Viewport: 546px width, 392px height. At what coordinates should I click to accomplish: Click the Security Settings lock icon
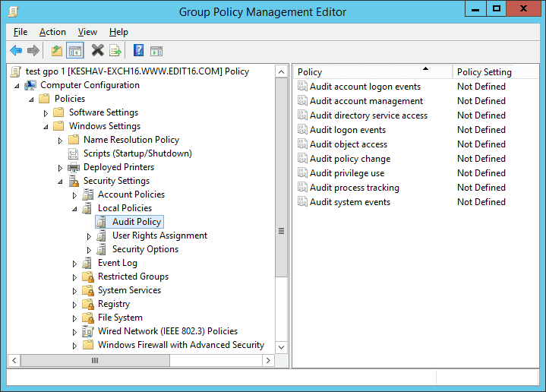(74, 181)
